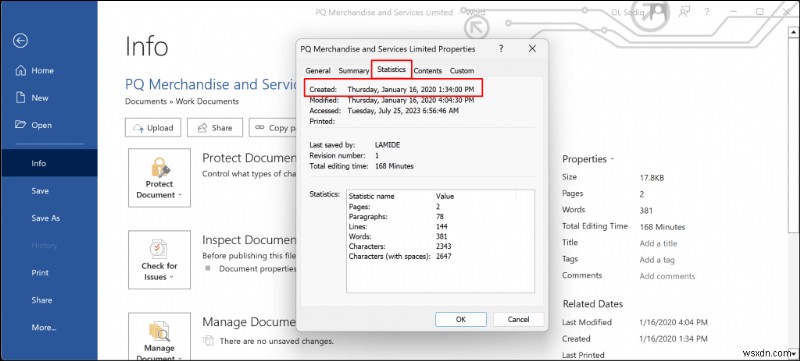Viewport: 800px width, 361px height.
Task: Select Share in the Word sidebar
Action: pyautogui.click(x=41, y=300)
